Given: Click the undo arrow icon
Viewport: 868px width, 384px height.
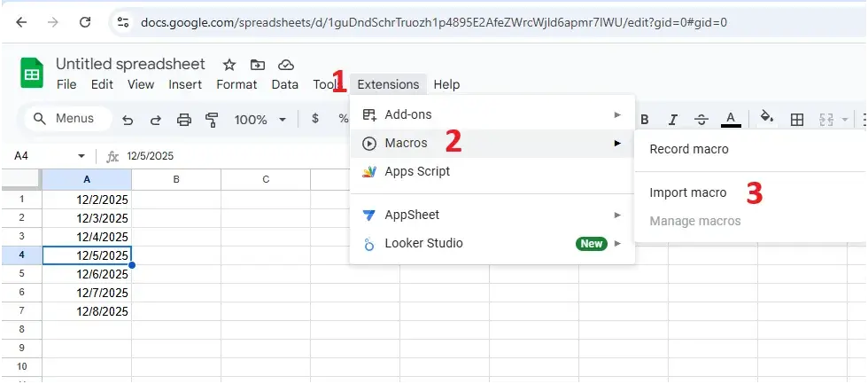Looking at the screenshot, I should (x=128, y=120).
